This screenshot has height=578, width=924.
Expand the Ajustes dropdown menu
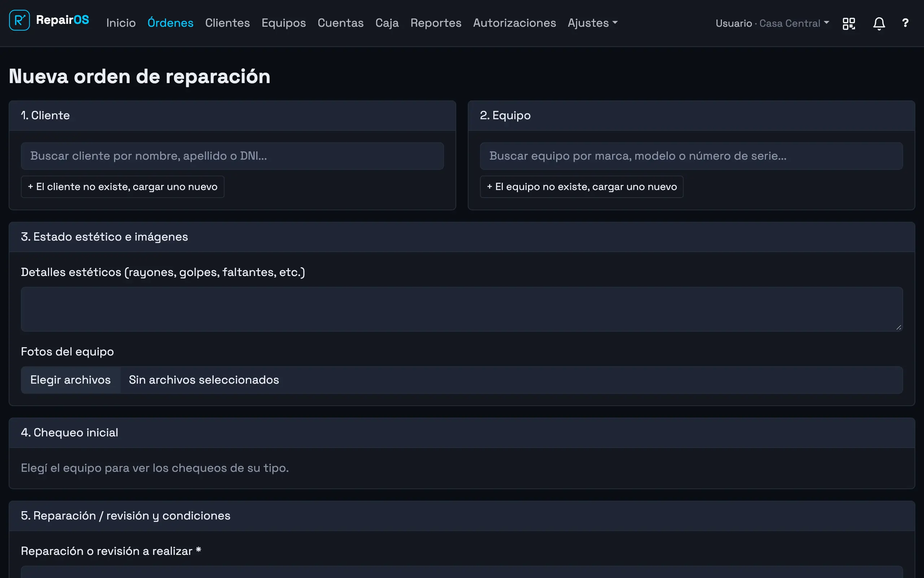point(592,23)
